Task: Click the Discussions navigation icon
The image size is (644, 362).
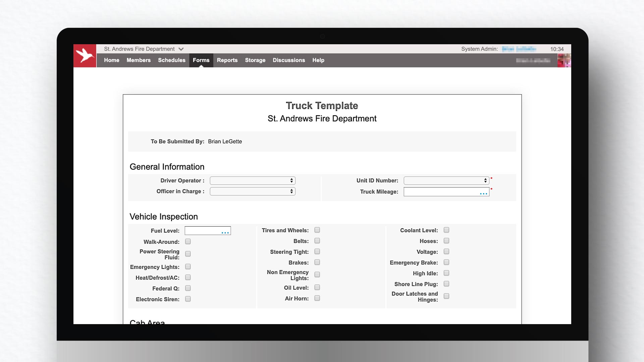Action: pyautogui.click(x=288, y=60)
